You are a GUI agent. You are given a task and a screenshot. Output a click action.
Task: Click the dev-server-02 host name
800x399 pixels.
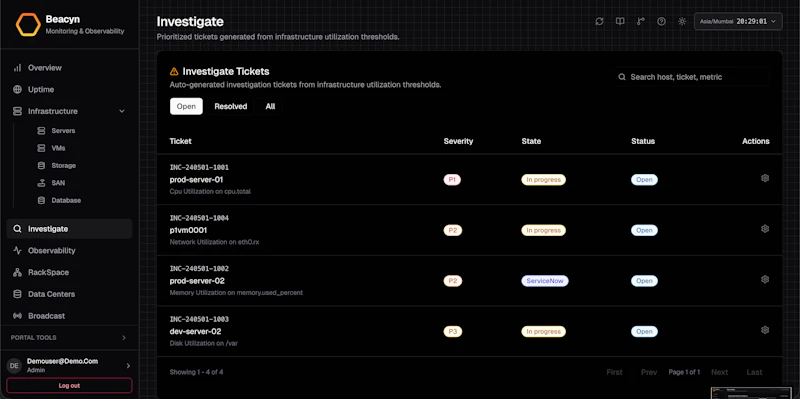195,331
